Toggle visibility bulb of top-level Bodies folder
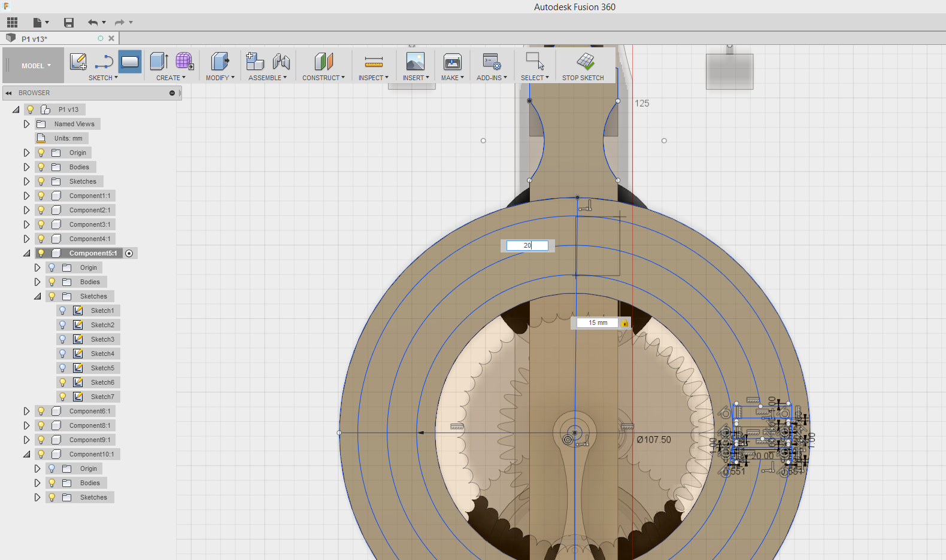Image resolution: width=946 pixels, height=560 pixels. (x=41, y=167)
